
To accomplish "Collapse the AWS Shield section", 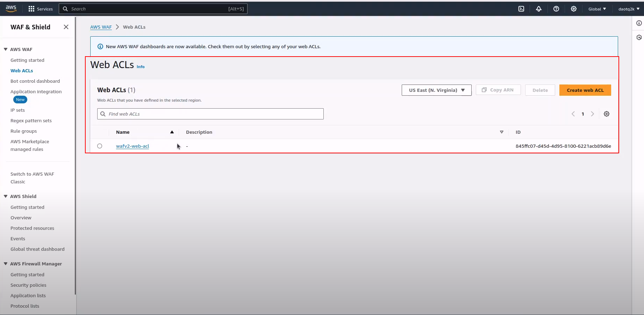I will [x=6, y=196].
